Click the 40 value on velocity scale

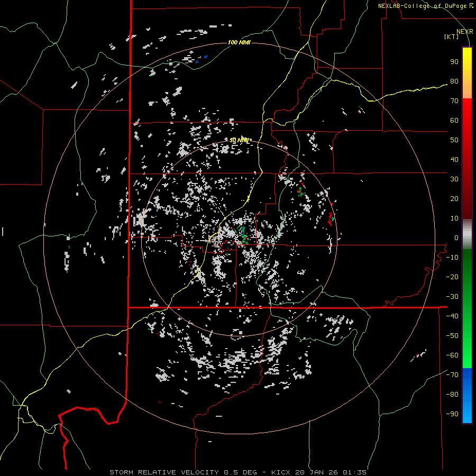pos(454,160)
